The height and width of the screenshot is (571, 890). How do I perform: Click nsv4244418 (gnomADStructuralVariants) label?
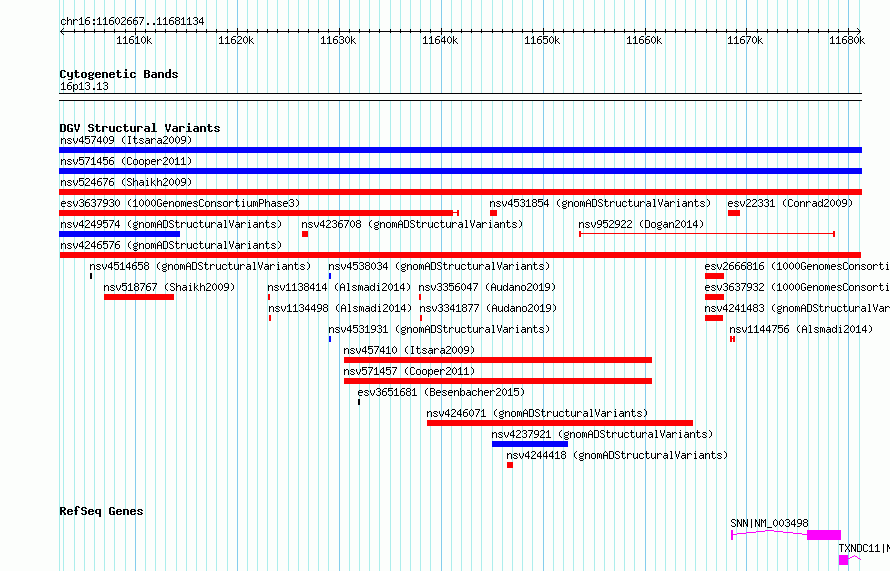click(617, 455)
